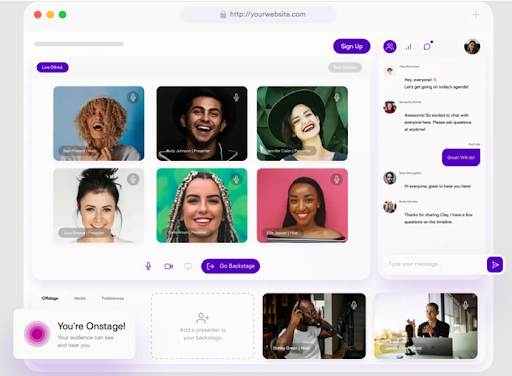Click the Go Backstage button
Screen dimensions: 512x376
230,266
